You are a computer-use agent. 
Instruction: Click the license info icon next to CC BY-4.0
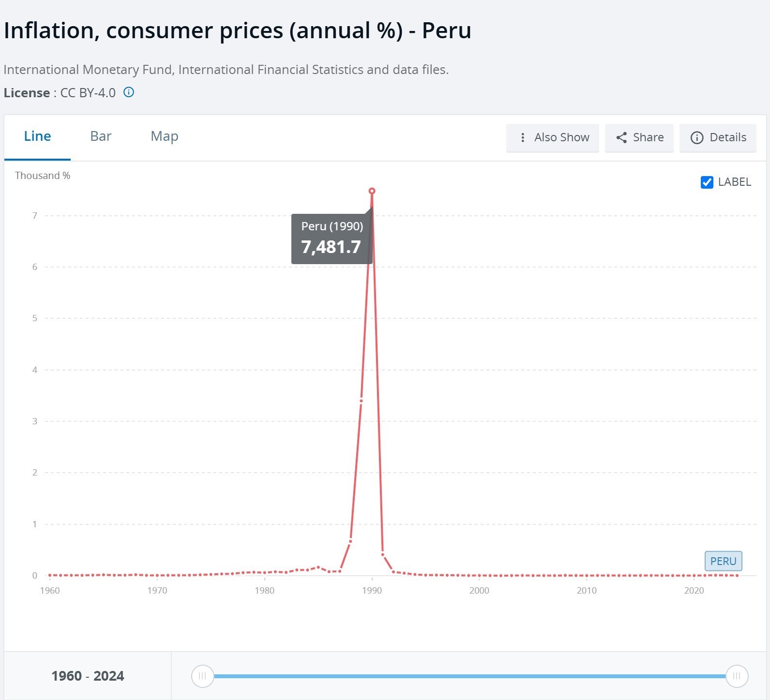coord(129,92)
